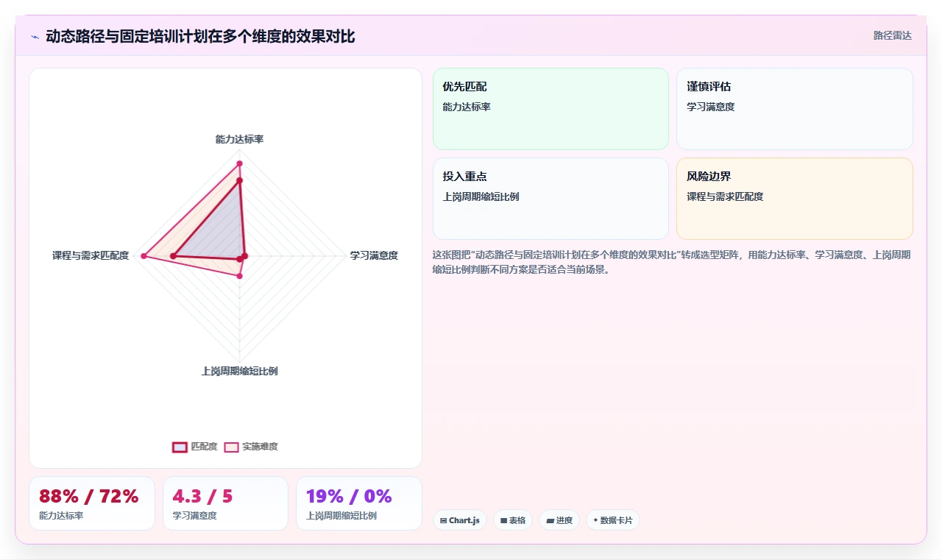This screenshot has height=560, width=942.
Task: Open the 谨慎评估 card
Action: tap(795, 109)
